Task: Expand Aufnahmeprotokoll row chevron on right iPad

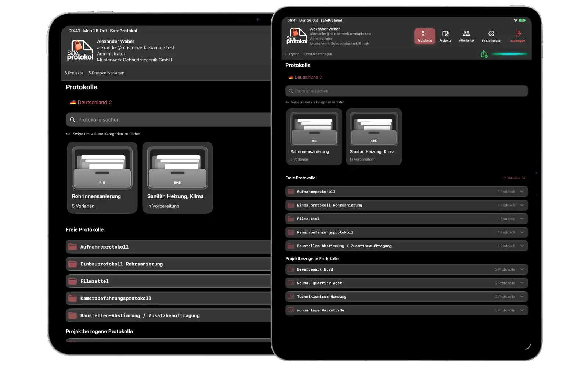Action: click(522, 192)
